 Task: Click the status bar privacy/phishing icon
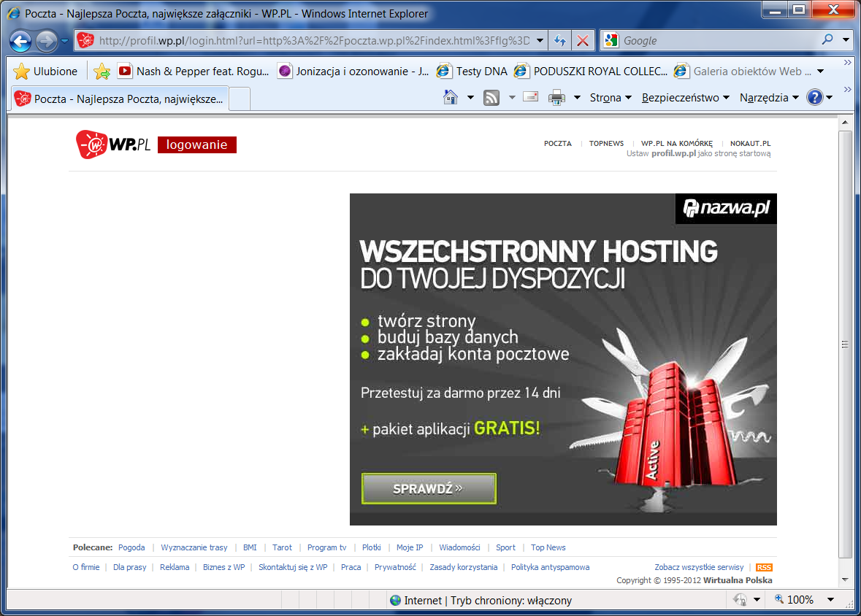[x=741, y=599]
